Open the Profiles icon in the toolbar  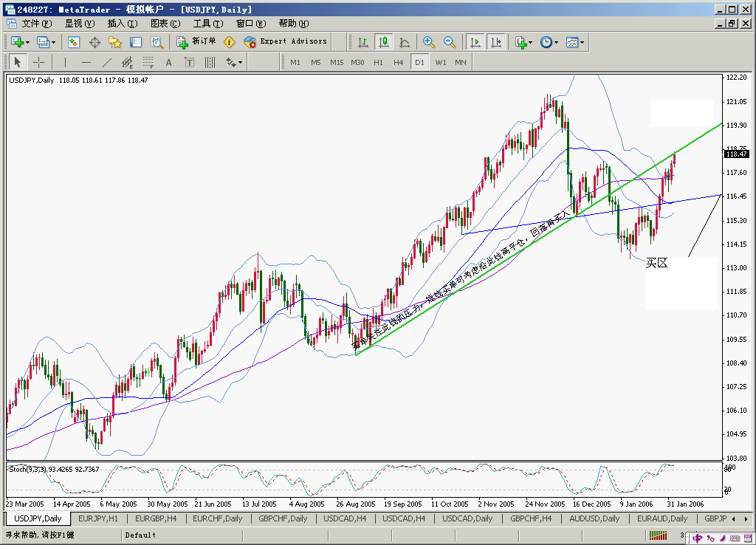tap(43, 42)
